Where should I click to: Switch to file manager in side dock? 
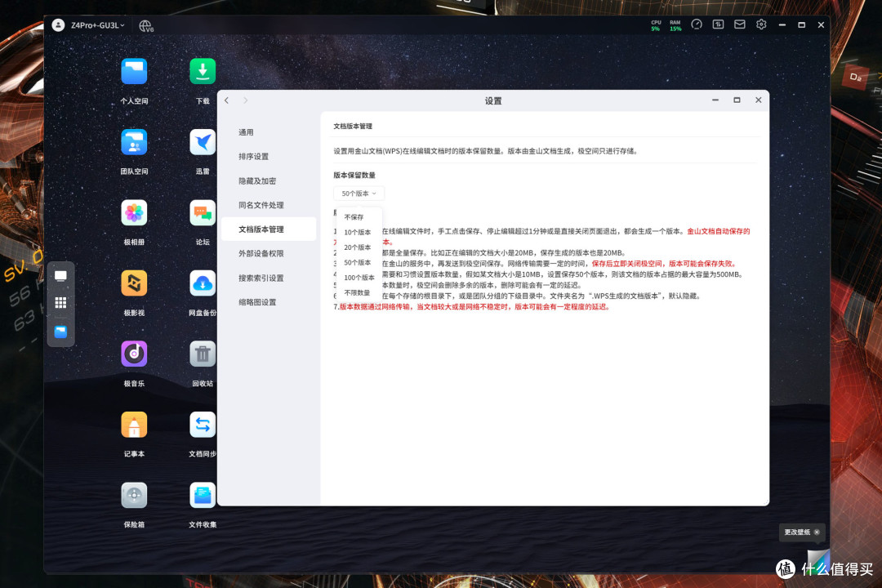click(60, 332)
